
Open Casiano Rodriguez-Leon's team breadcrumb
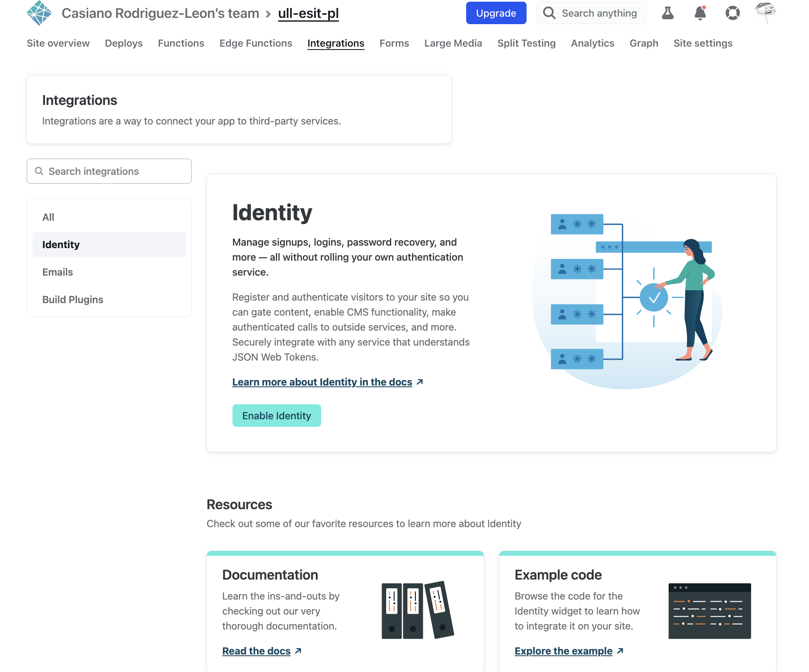pyautogui.click(x=160, y=13)
